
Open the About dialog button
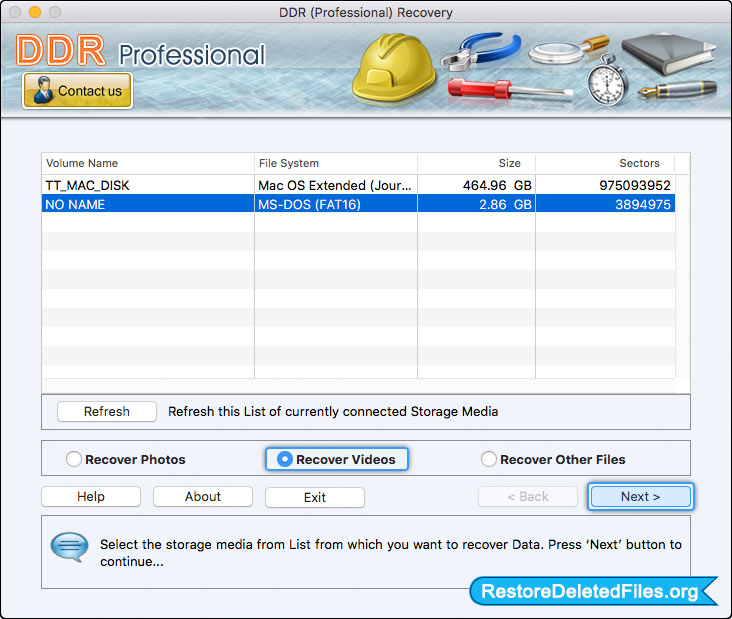pyautogui.click(x=203, y=497)
